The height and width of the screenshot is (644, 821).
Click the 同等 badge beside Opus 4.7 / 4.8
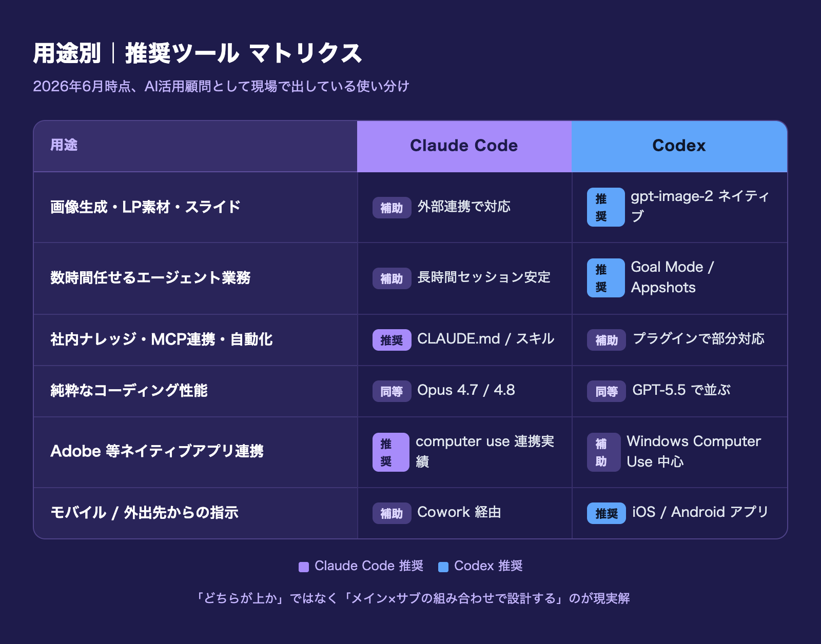pos(392,391)
